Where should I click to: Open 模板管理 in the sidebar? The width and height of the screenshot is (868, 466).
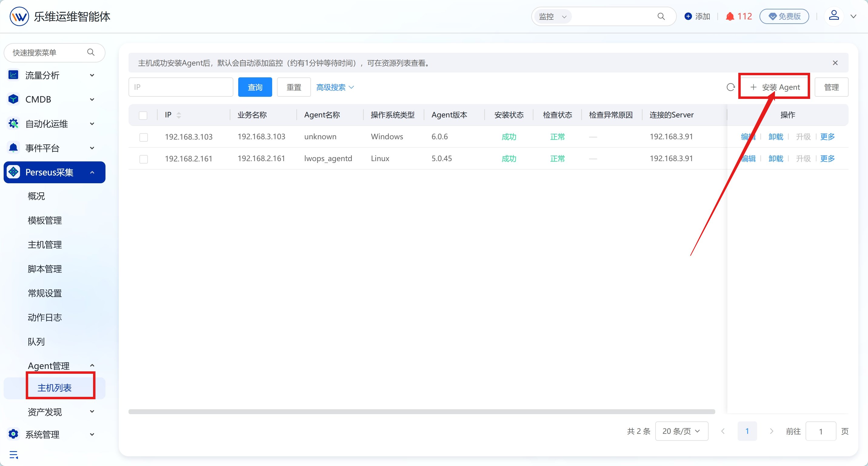pos(45,220)
